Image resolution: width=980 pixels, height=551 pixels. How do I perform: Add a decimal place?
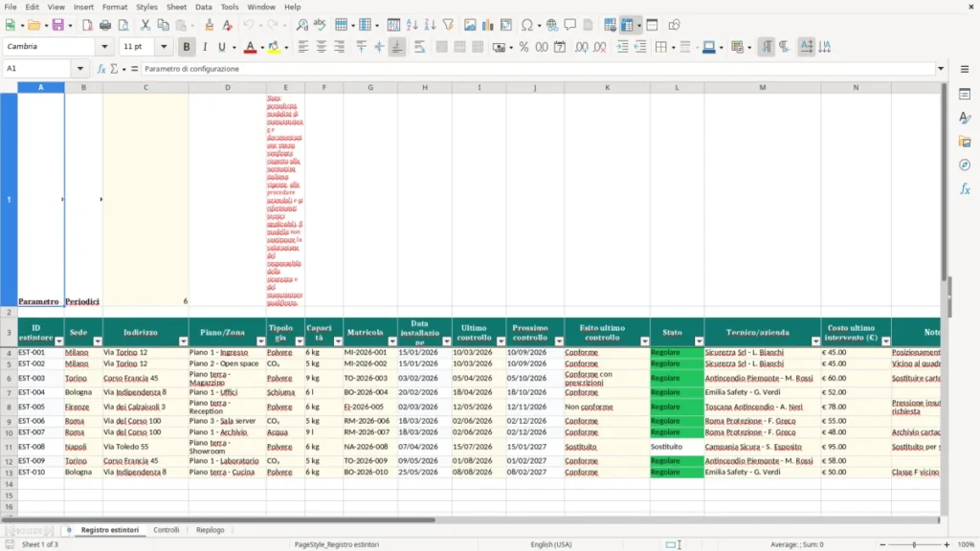point(582,47)
